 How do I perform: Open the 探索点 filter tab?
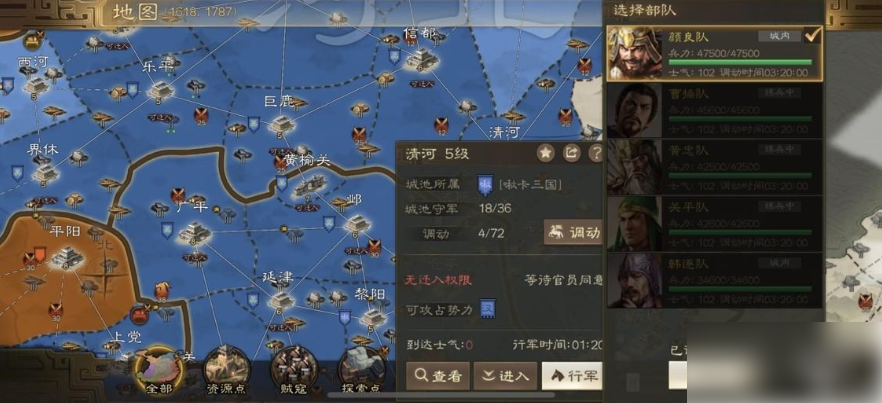coord(361,370)
